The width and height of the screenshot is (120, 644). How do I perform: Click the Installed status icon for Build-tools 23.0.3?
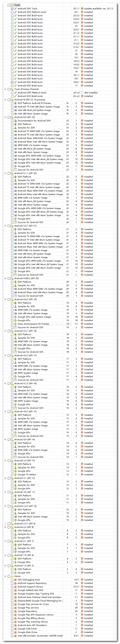click(x=82, y=15)
